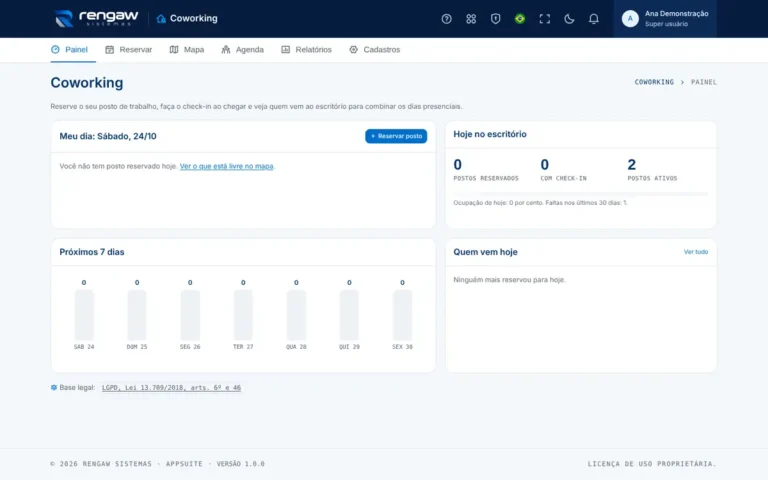Screen dimensions: 768x480
Task: Enter fullscreen mode icon
Action: 545,19
